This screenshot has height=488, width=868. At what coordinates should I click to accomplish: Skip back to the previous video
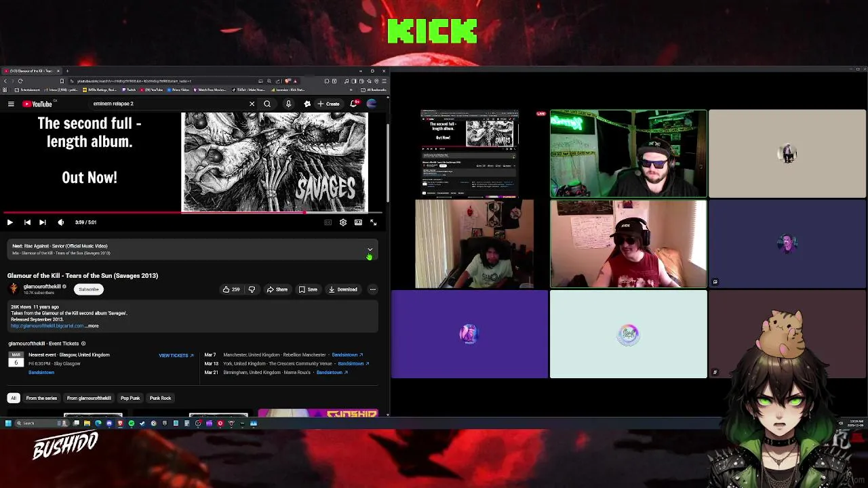[27, 222]
